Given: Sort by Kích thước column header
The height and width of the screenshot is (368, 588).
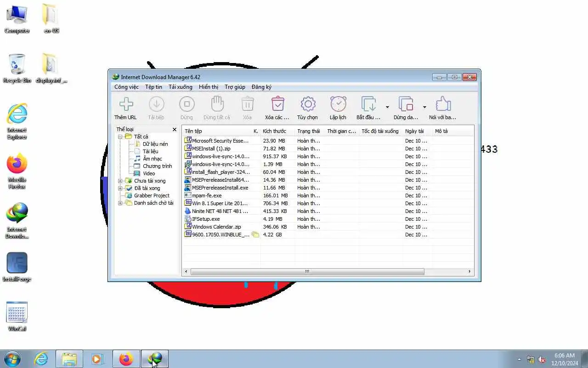Looking at the screenshot, I should pyautogui.click(x=277, y=131).
